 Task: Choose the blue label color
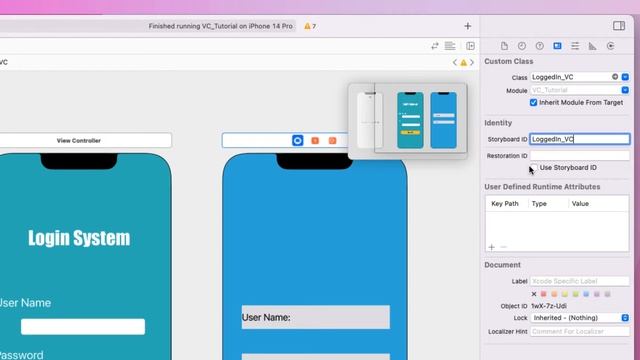586,294
